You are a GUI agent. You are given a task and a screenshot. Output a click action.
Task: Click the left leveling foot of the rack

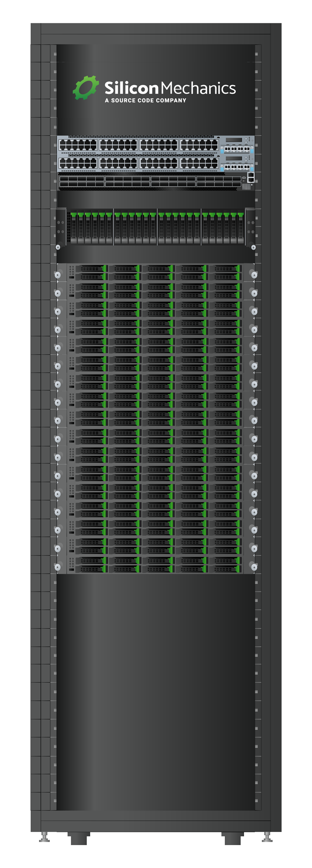click(x=45, y=837)
